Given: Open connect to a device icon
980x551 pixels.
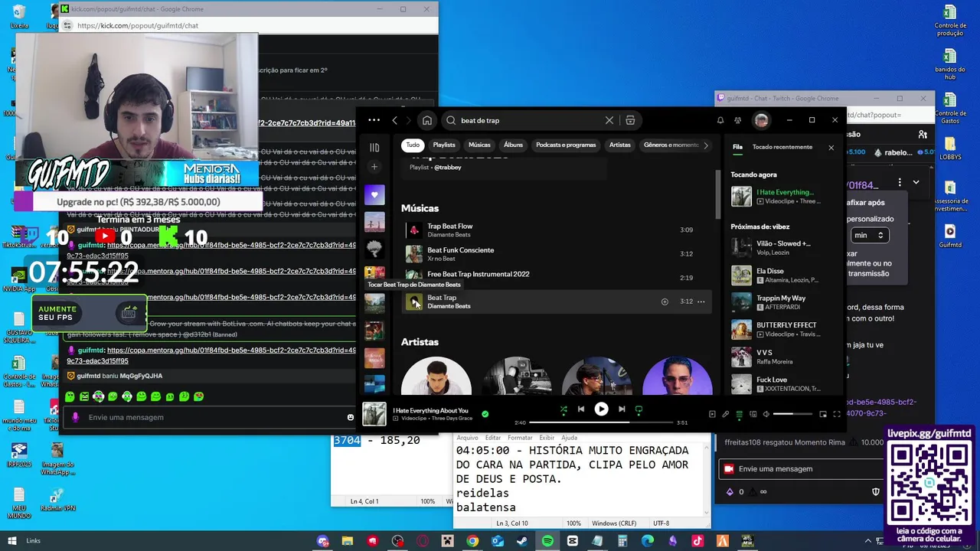Looking at the screenshot, I should click(x=753, y=414).
